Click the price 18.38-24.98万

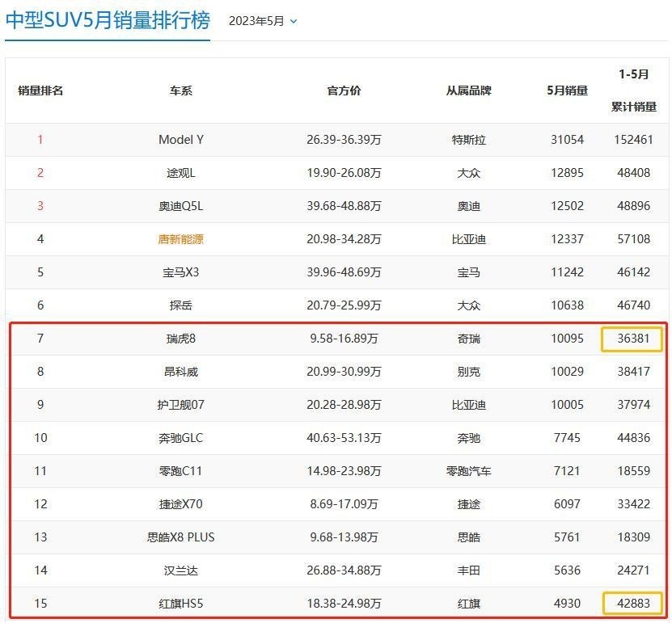tap(344, 604)
